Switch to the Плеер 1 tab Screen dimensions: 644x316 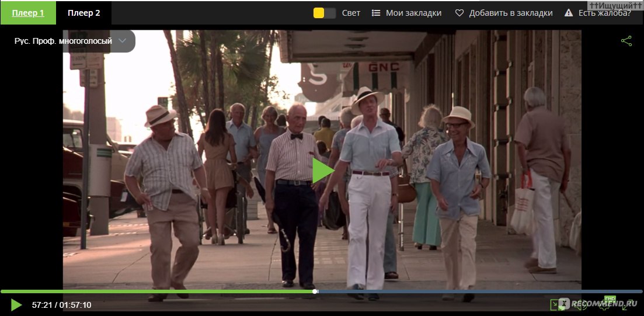(x=28, y=13)
